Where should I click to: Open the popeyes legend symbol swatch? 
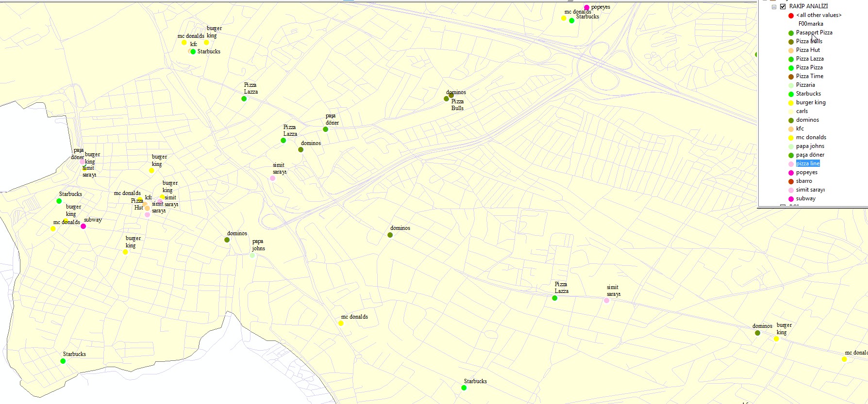(x=791, y=173)
